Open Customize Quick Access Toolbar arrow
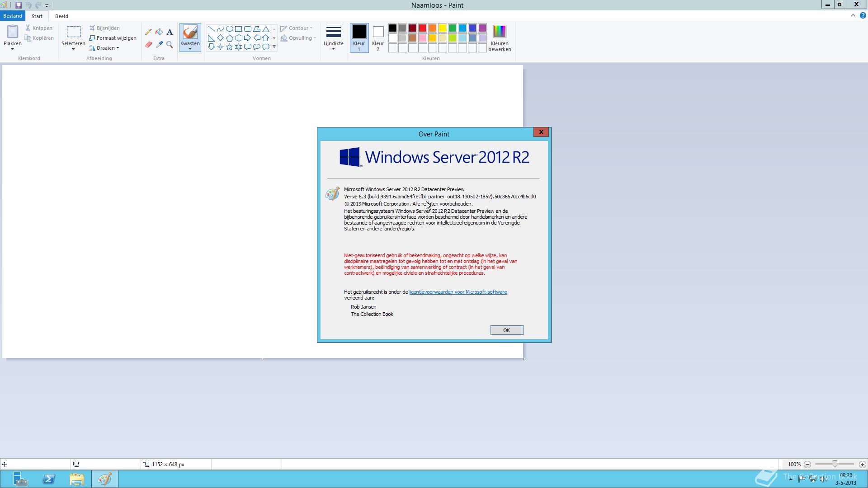 pyautogui.click(x=47, y=5)
